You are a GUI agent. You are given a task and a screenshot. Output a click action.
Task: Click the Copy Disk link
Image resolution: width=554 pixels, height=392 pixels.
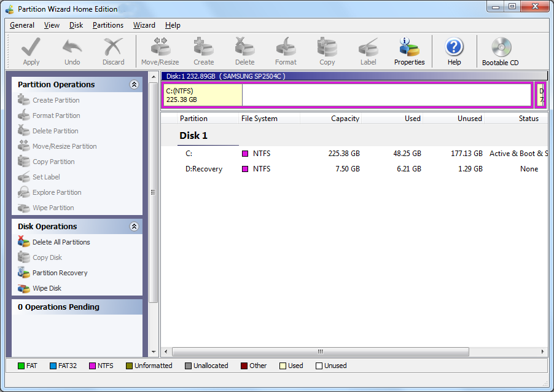[x=47, y=257]
